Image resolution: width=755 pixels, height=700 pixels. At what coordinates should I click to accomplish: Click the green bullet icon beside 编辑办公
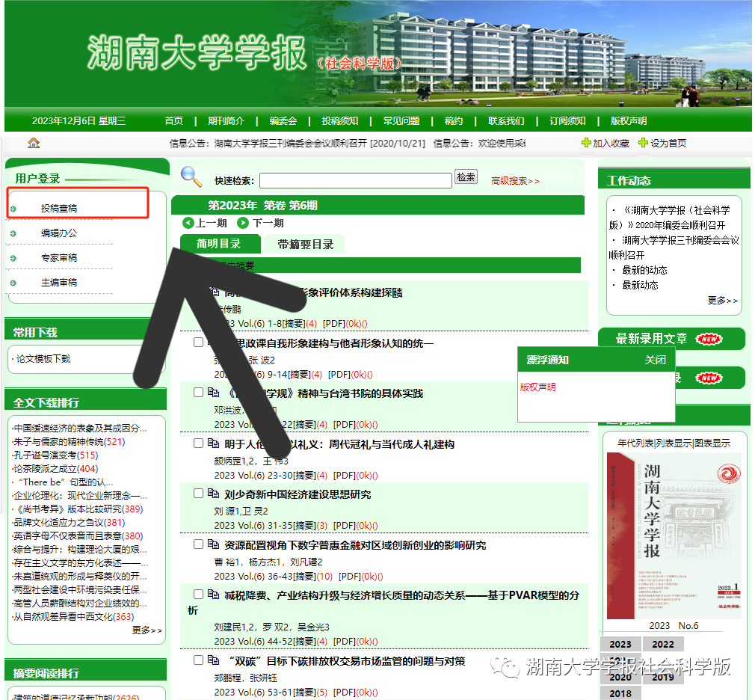(x=13, y=233)
